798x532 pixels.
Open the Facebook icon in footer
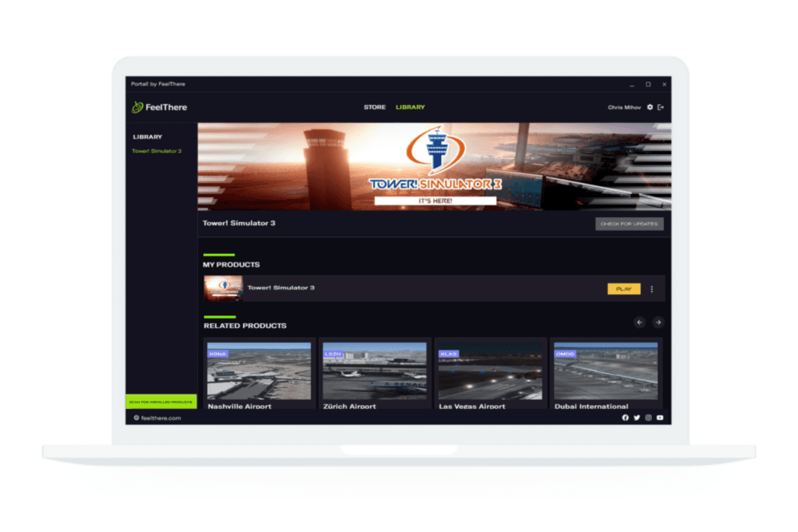point(625,417)
